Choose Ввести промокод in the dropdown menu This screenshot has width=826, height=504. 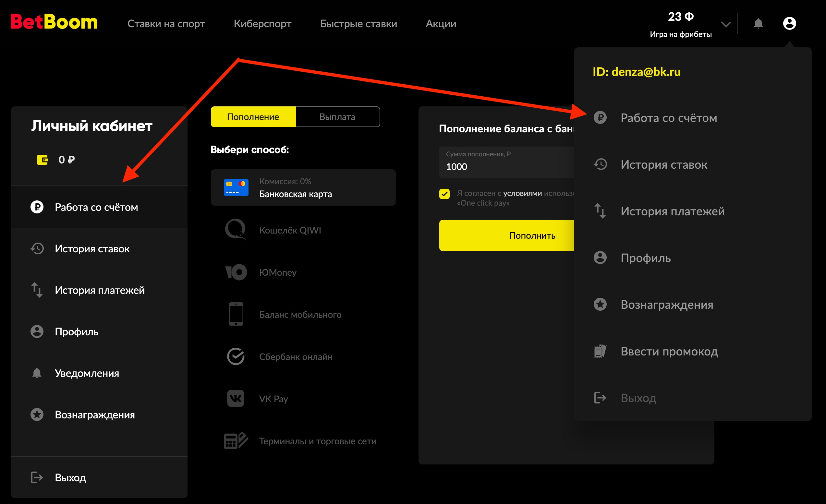669,351
